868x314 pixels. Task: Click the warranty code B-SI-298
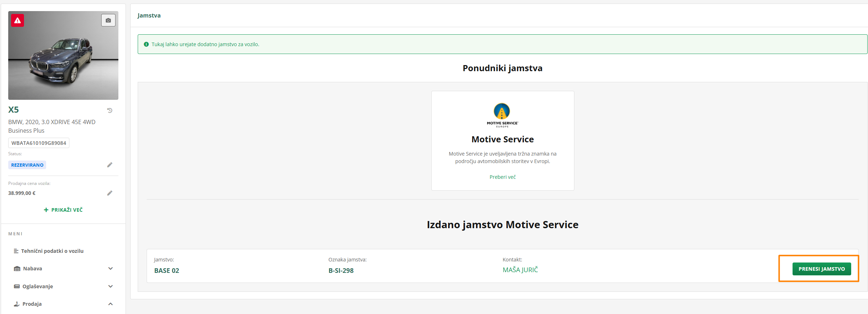(x=341, y=271)
